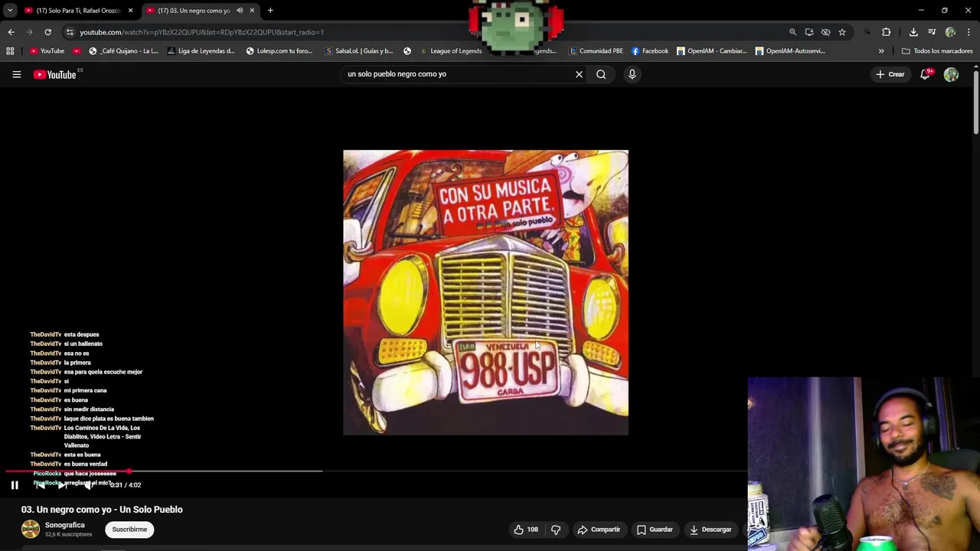Open the Chrome profile avatar

(950, 32)
